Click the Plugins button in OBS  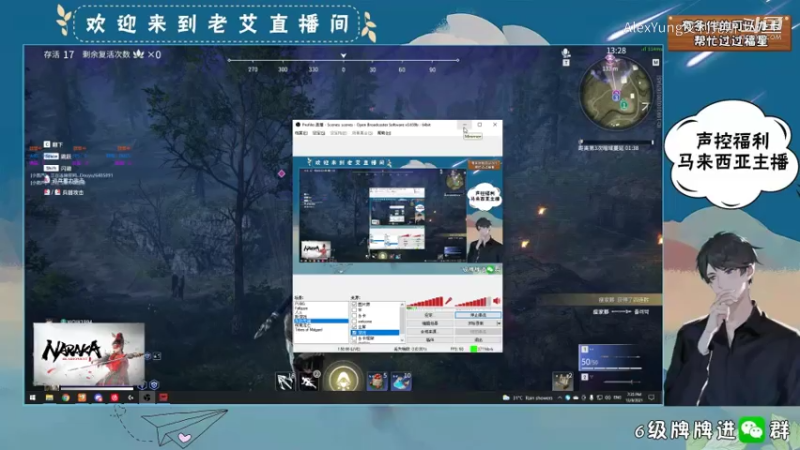click(x=429, y=340)
